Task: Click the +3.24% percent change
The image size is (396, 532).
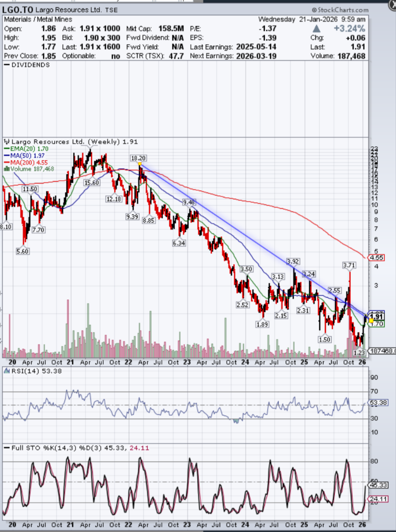Action: pos(349,28)
